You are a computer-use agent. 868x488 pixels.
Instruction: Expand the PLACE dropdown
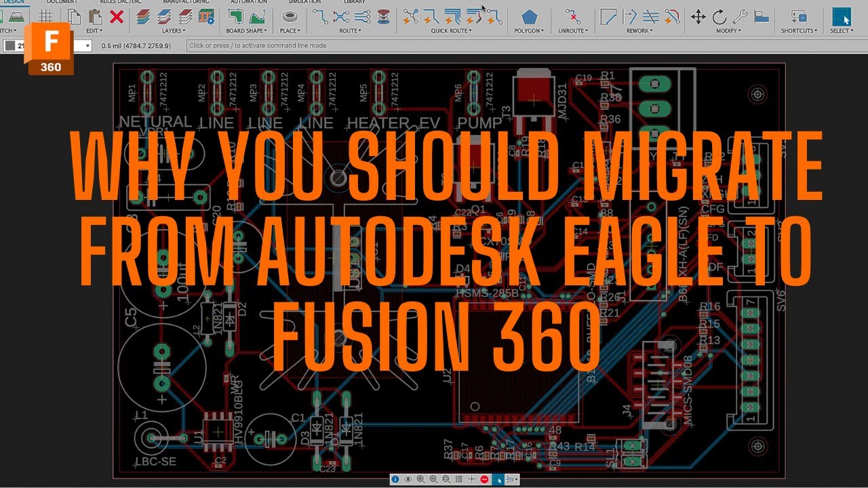tap(290, 30)
